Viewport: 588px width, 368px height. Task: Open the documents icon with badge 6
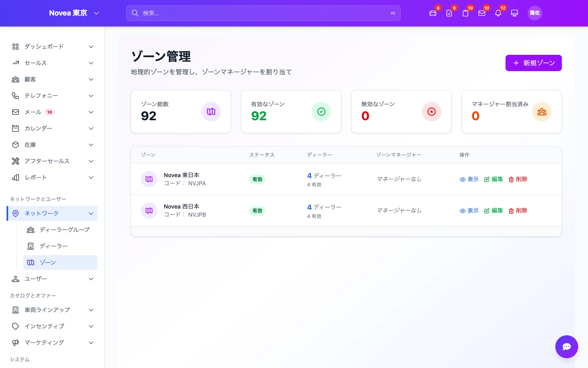[x=449, y=13]
